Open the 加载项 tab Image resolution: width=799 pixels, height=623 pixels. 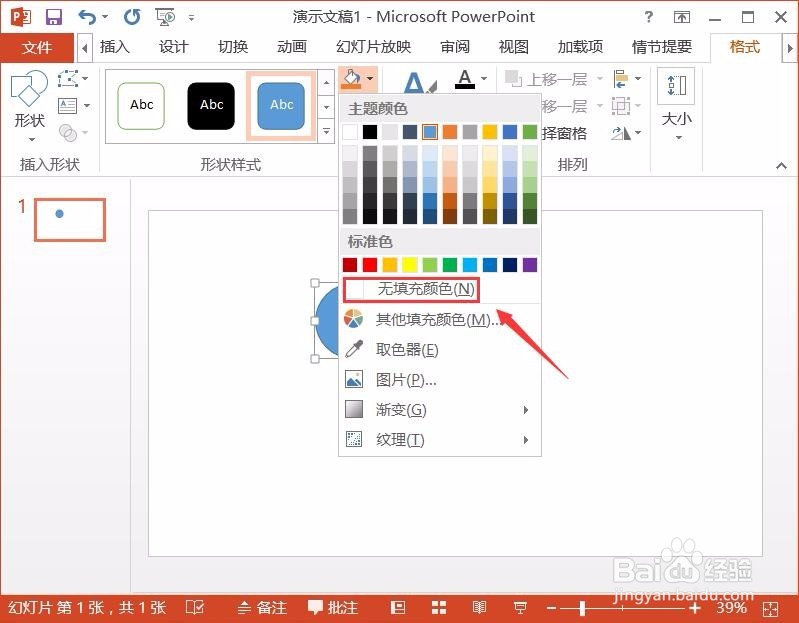[580, 47]
